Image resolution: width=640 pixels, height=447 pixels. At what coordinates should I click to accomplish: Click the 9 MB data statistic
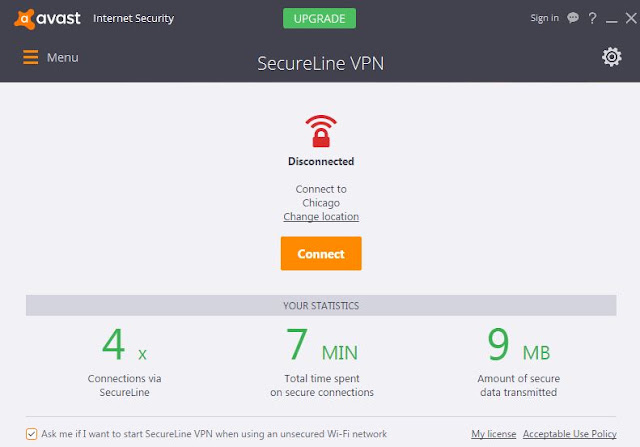[519, 345]
